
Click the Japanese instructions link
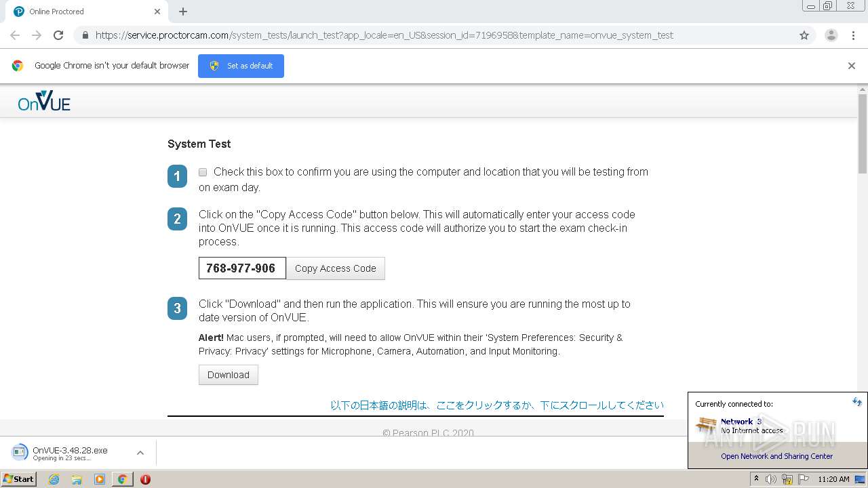(497, 405)
